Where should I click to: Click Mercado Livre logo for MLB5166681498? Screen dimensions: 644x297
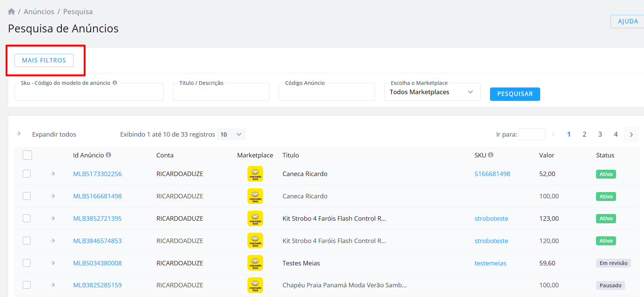[255, 196]
